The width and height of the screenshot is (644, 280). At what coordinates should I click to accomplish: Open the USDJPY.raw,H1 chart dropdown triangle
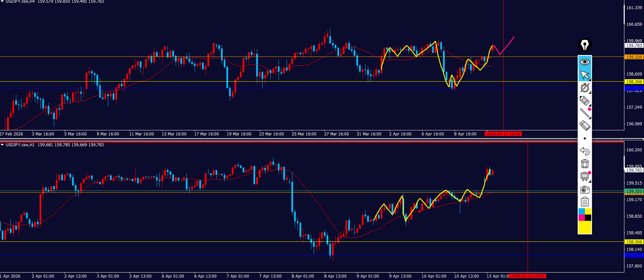tap(2, 145)
